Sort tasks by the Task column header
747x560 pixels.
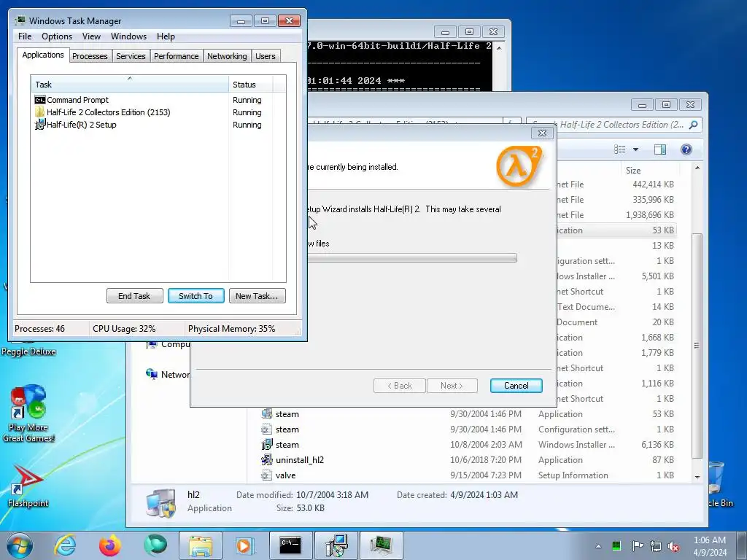click(x=129, y=85)
